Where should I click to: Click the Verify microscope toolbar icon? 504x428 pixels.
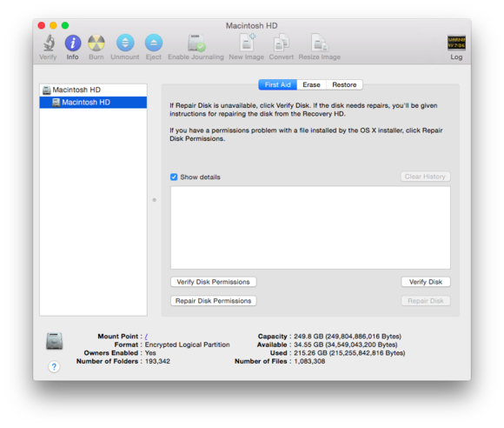(x=48, y=43)
